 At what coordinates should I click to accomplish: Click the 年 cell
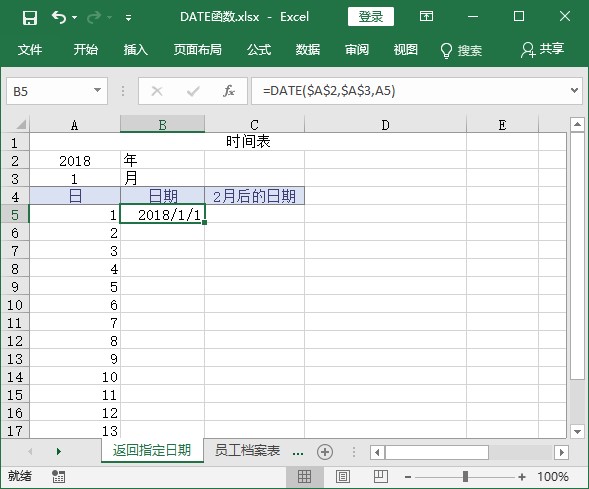(x=162, y=160)
